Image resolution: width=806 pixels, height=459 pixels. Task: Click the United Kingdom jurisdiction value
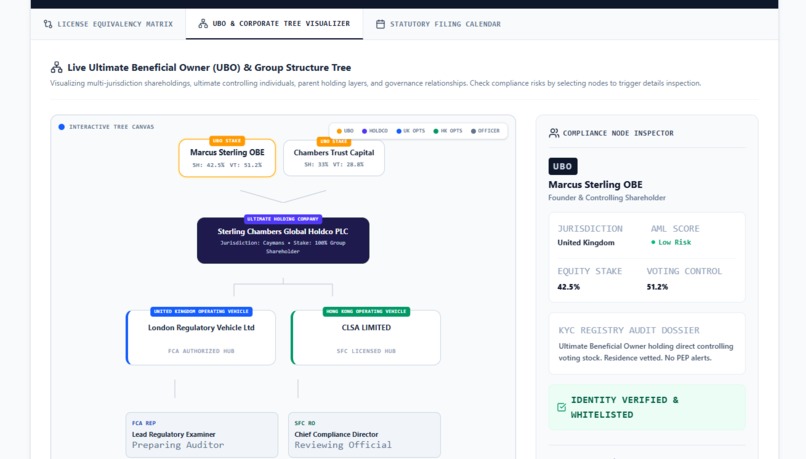(x=586, y=243)
